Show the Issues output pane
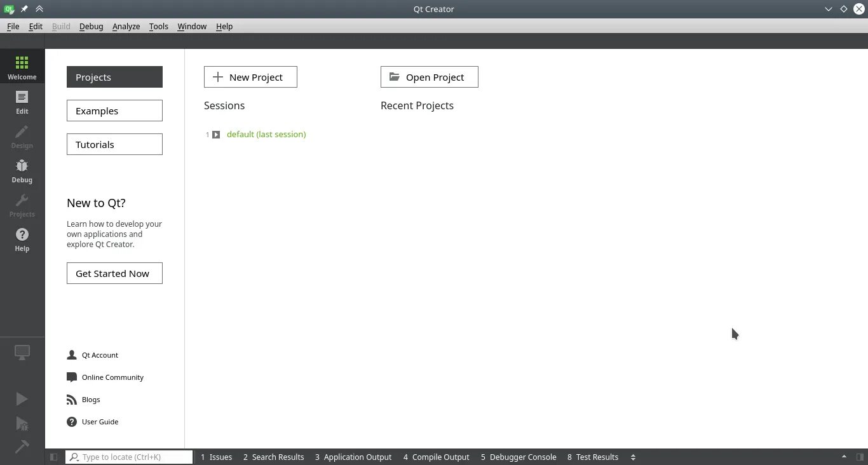The height and width of the screenshot is (465, 868). point(216,457)
